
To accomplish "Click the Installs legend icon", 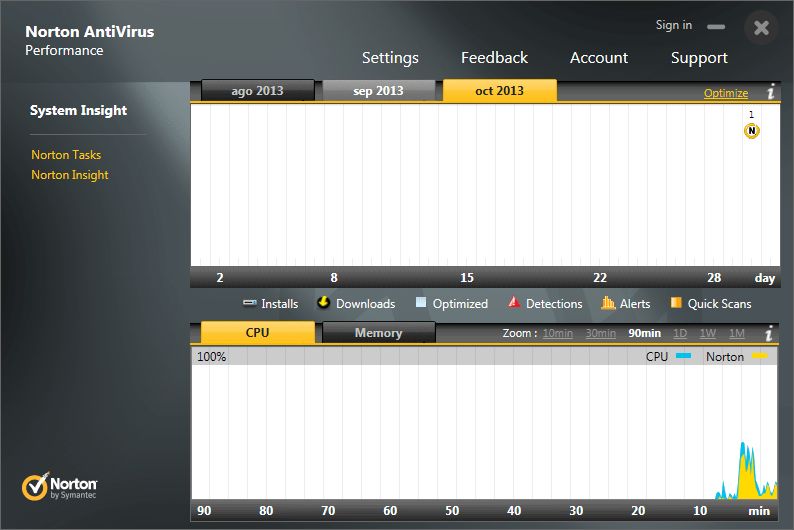I will pyautogui.click(x=250, y=303).
